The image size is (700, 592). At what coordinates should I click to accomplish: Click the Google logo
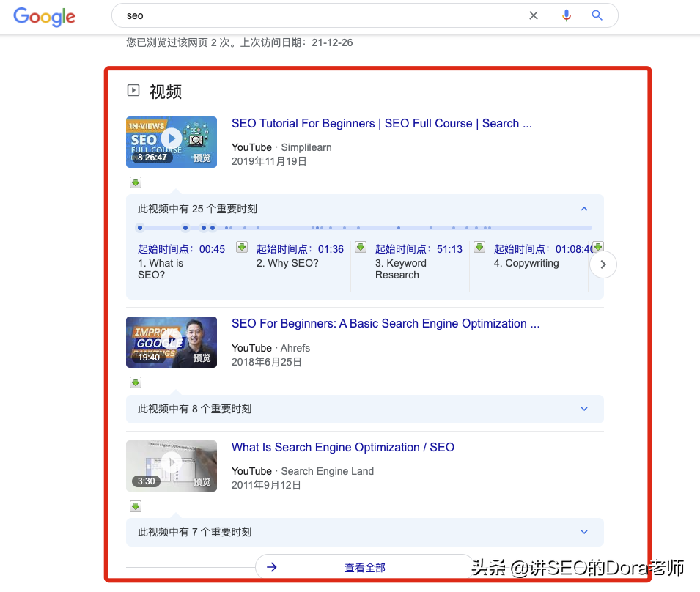[x=44, y=17]
